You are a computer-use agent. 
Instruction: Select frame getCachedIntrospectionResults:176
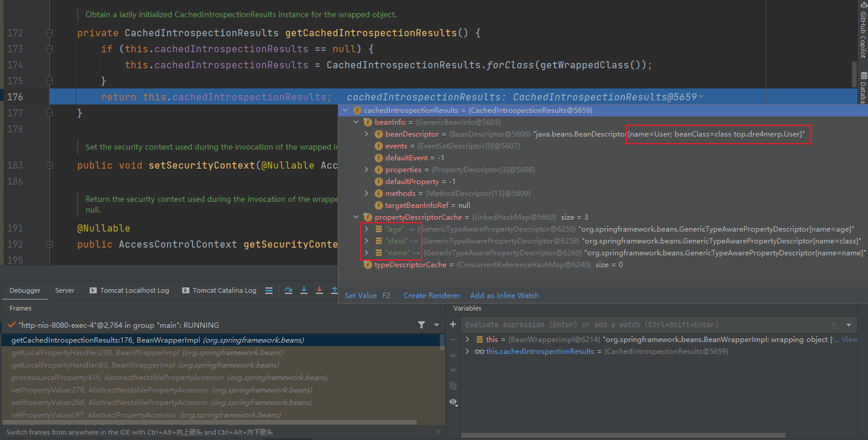click(x=221, y=340)
